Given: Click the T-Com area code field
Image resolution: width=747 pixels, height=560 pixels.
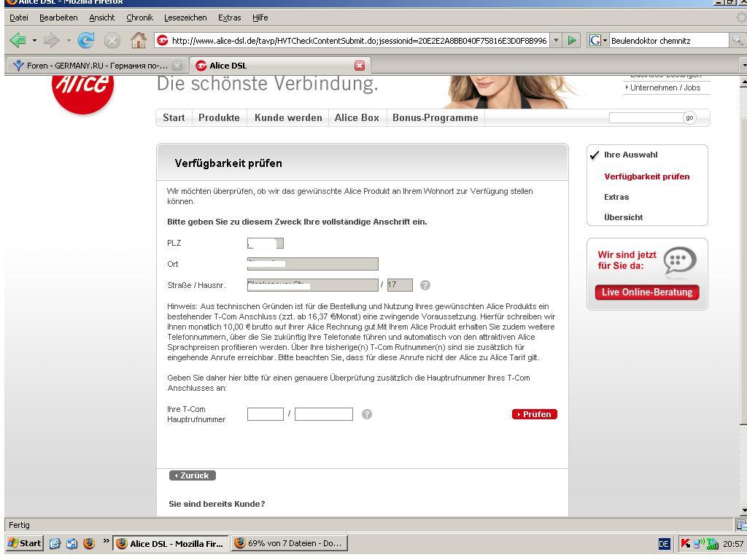Looking at the screenshot, I should (x=265, y=414).
